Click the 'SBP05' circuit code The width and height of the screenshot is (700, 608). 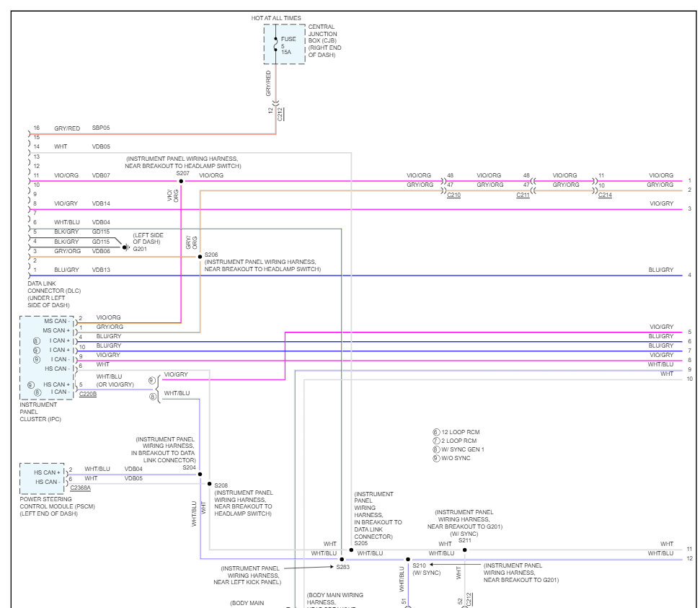[x=101, y=128]
